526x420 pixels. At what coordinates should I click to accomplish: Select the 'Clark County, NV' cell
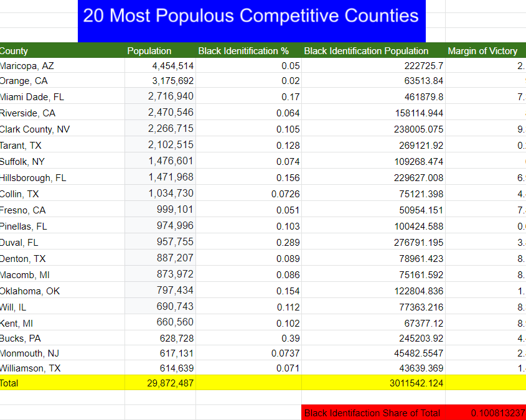[x=62, y=128]
